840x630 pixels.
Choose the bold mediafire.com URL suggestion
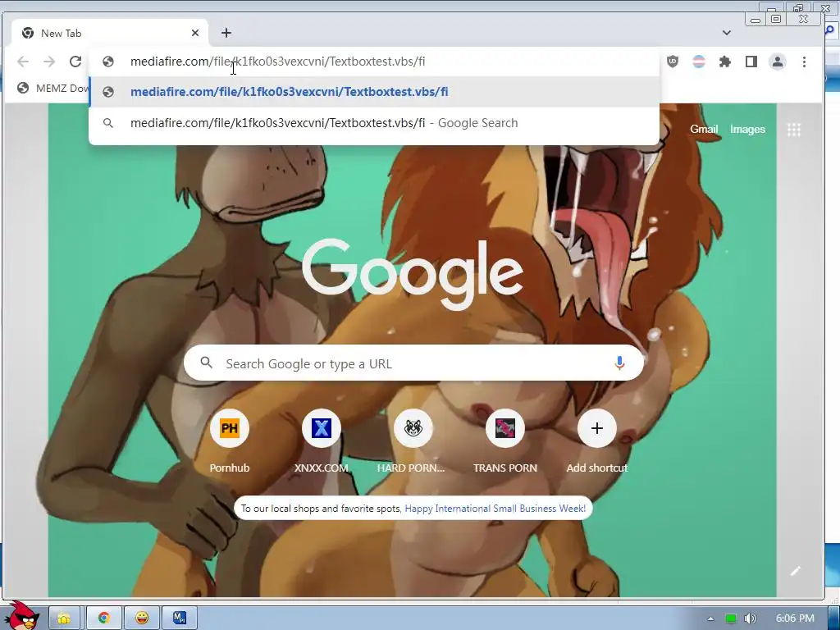[374, 92]
